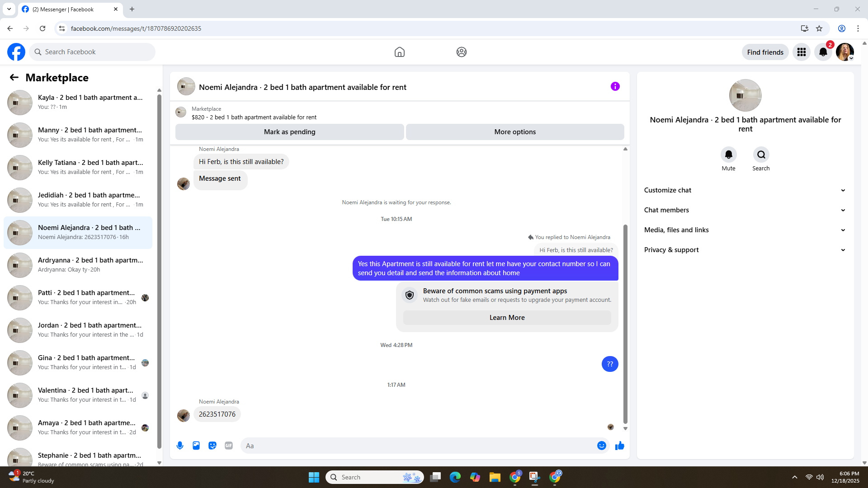Open the Kelly Tatiana conversation
The image size is (868, 488).
pyautogui.click(x=78, y=167)
